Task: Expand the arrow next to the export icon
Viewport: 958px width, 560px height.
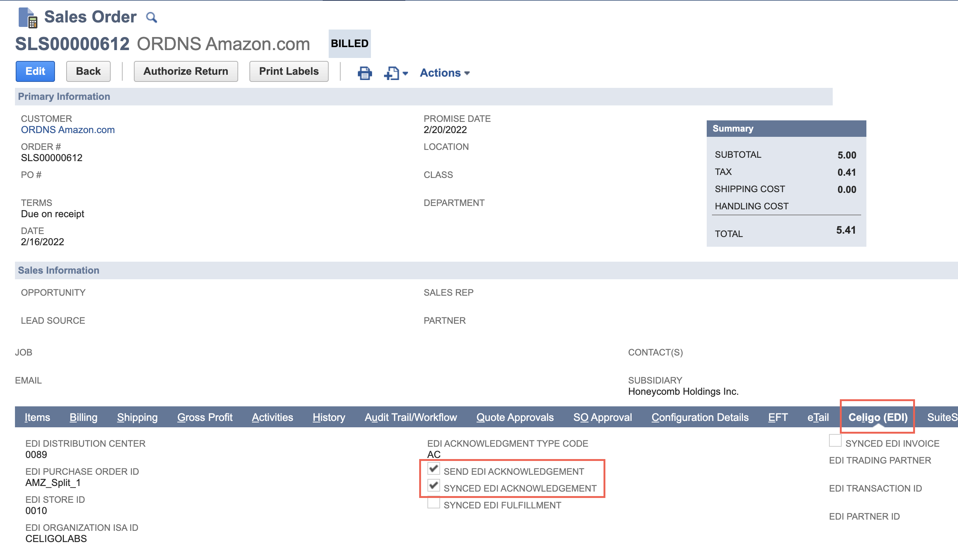Action: click(x=405, y=74)
